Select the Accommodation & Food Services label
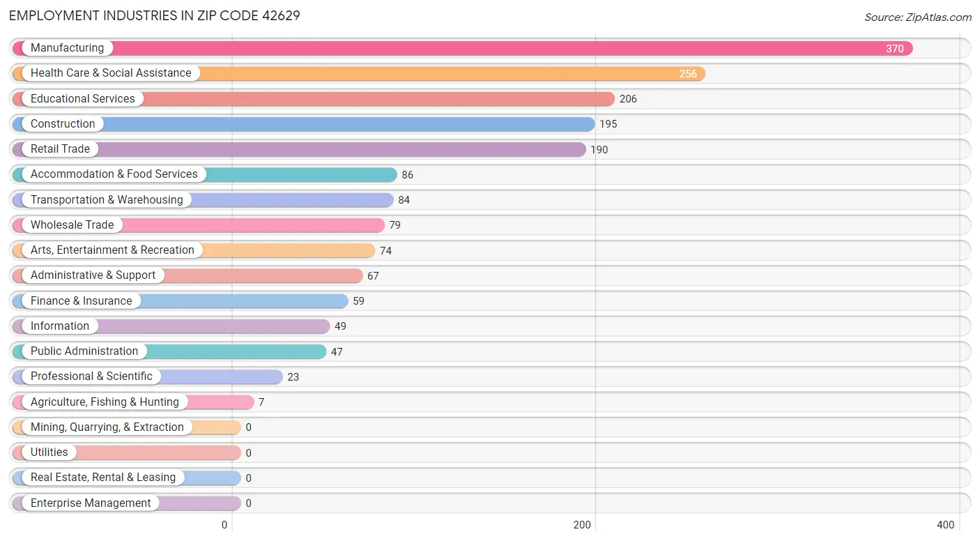This screenshot has width=980, height=541. pos(114,174)
